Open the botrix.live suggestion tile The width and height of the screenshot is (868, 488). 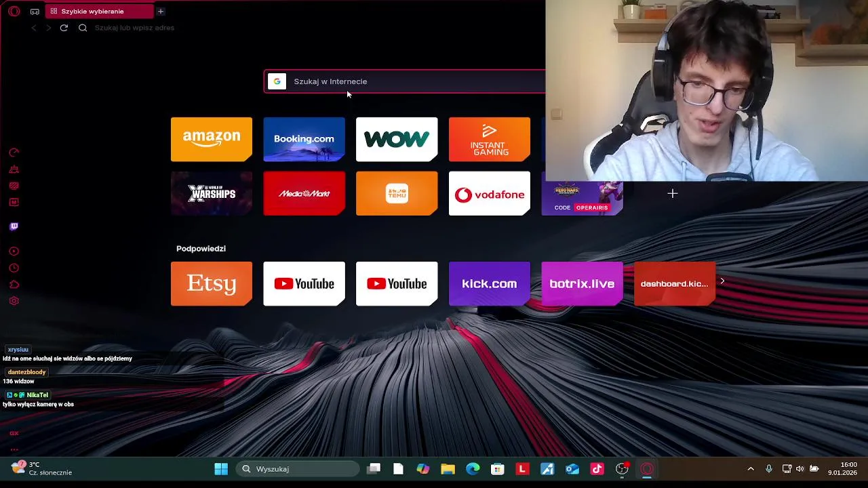pyautogui.click(x=582, y=283)
